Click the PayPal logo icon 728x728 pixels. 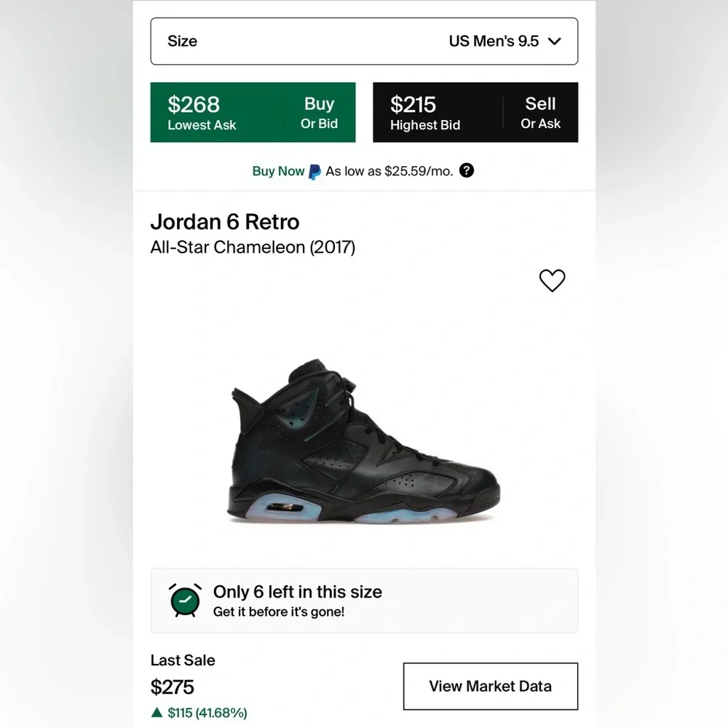(x=314, y=172)
